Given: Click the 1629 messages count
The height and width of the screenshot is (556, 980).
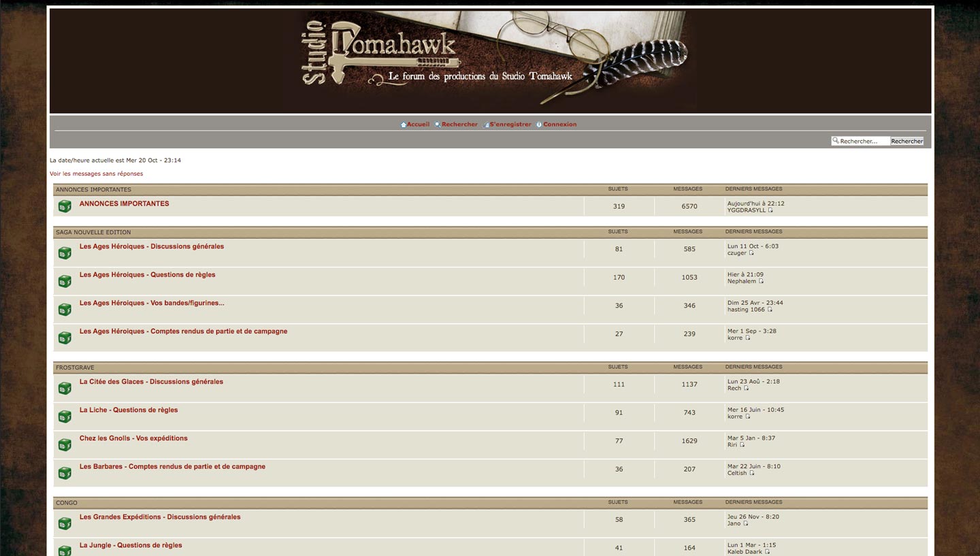Looking at the screenshot, I should coord(689,441).
